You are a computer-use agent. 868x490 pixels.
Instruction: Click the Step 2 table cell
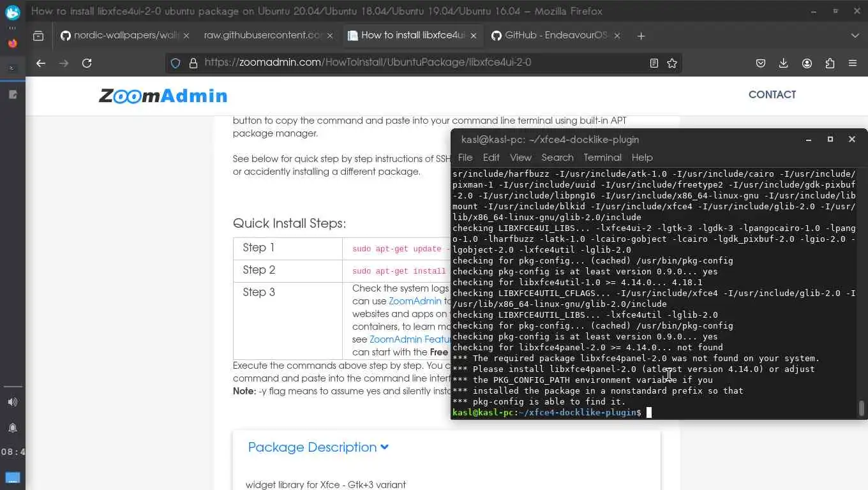click(x=288, y=271)
